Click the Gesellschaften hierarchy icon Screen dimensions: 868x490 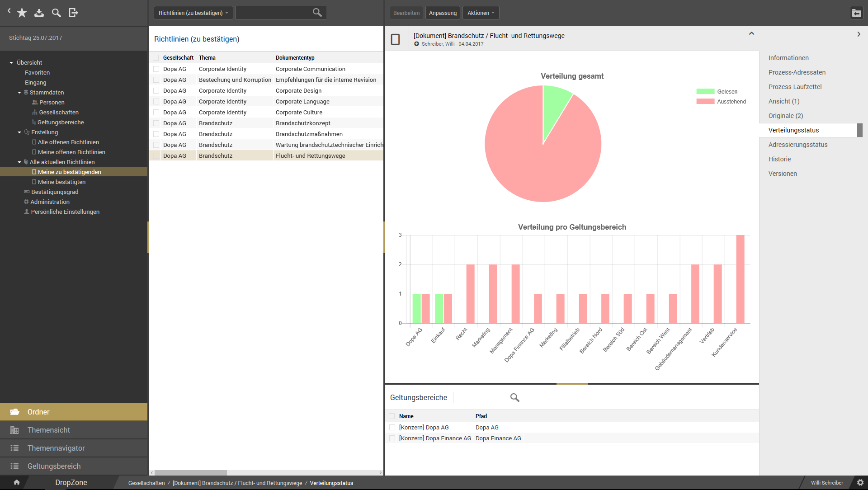click(35, 112)
